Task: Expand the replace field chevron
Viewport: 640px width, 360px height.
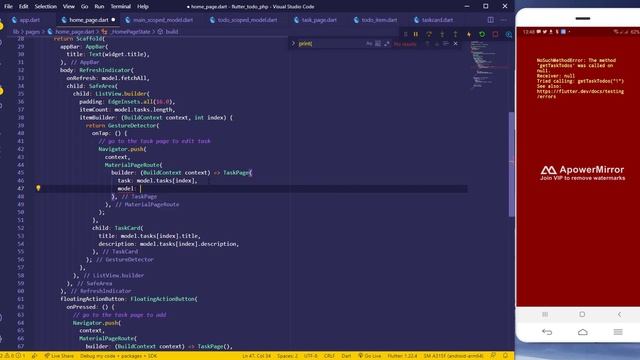Action: click(293, 43)
